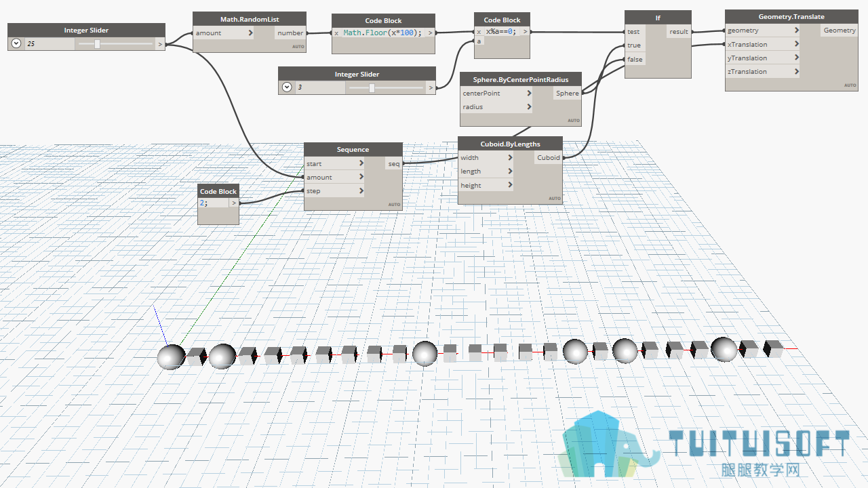Click the Sphere radius input port arrow

(529, 107)
